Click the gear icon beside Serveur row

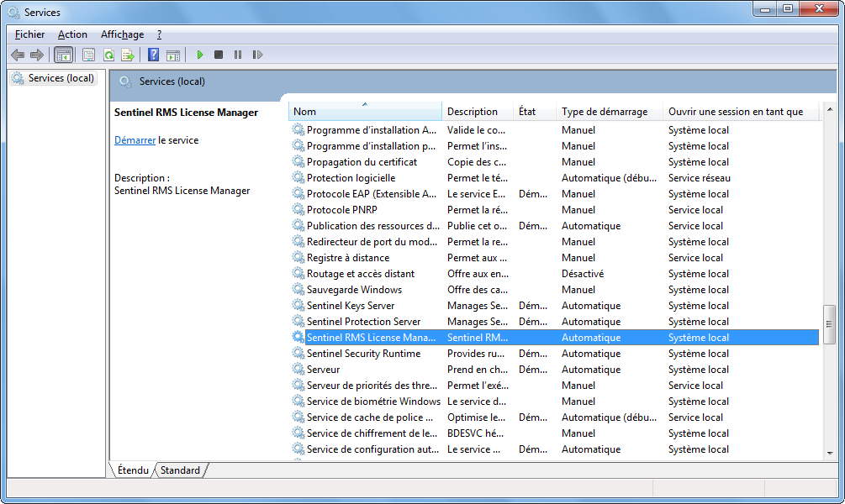point(298,370)
